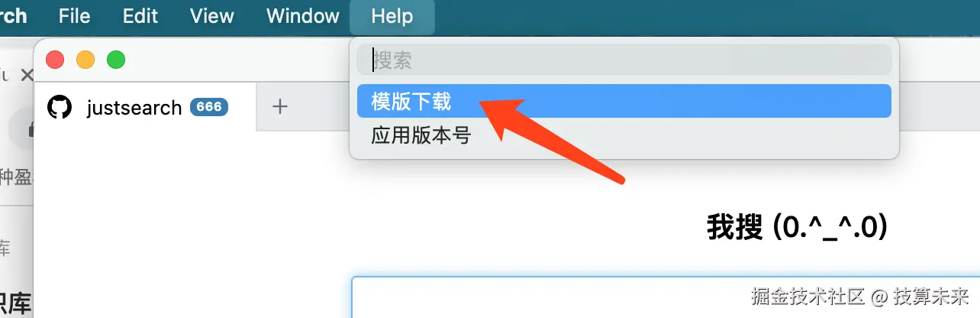Minimize window using the yellow button
Screen dimensions: 980x318
pos(85,60)
